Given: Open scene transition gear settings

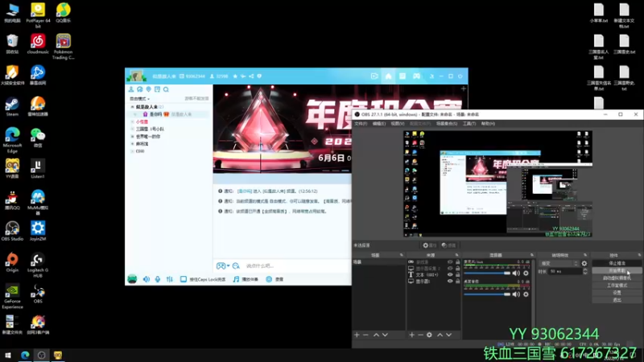Looking at the screenshot, I should coord(584,264).
